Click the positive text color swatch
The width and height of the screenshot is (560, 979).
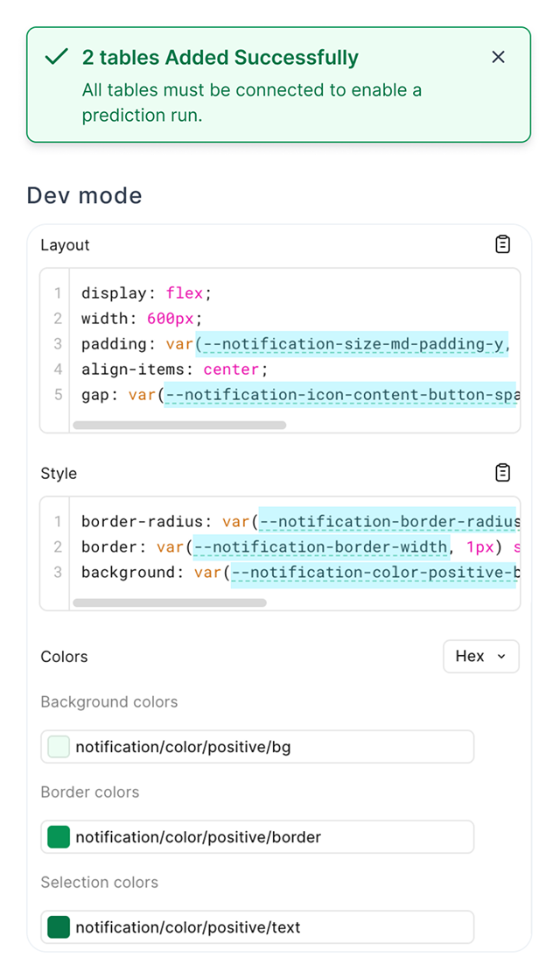(x=59, y=927)
